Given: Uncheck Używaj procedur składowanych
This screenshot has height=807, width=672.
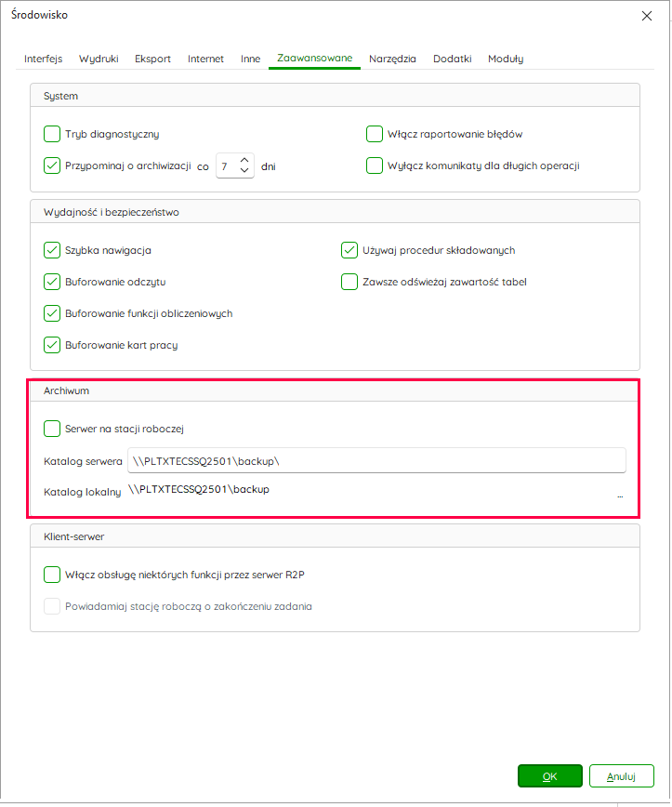Looking at the screenshot, I should click(349, 250).
